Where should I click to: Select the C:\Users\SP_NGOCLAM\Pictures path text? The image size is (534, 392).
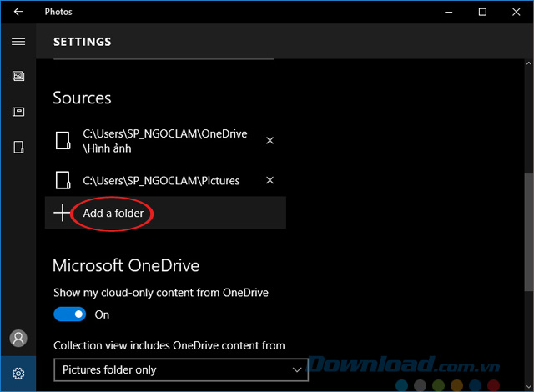click(x=161, y=181)
